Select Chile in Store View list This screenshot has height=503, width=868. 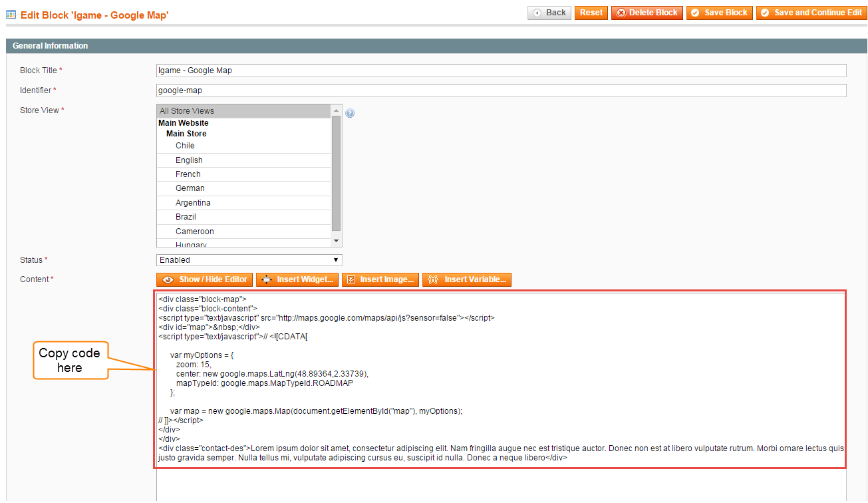pos(243,146)
